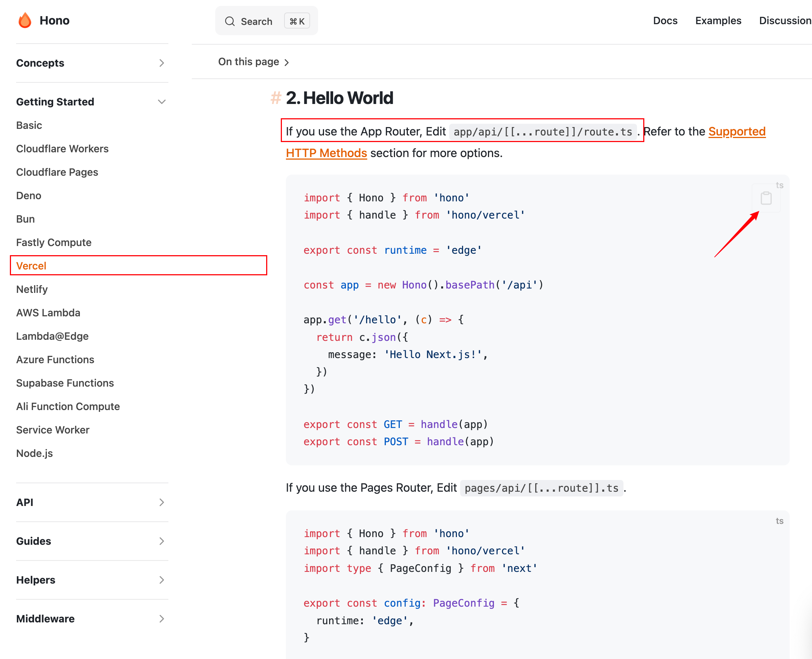
Task: Select Netlify in the sidebar
Action: (32, 289)
